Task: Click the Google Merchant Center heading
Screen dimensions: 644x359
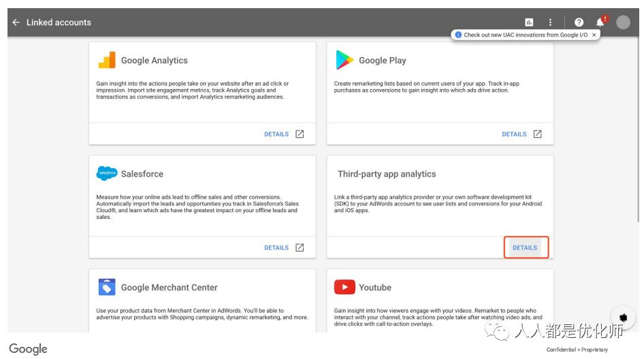Action: click(x=170, y=287)
